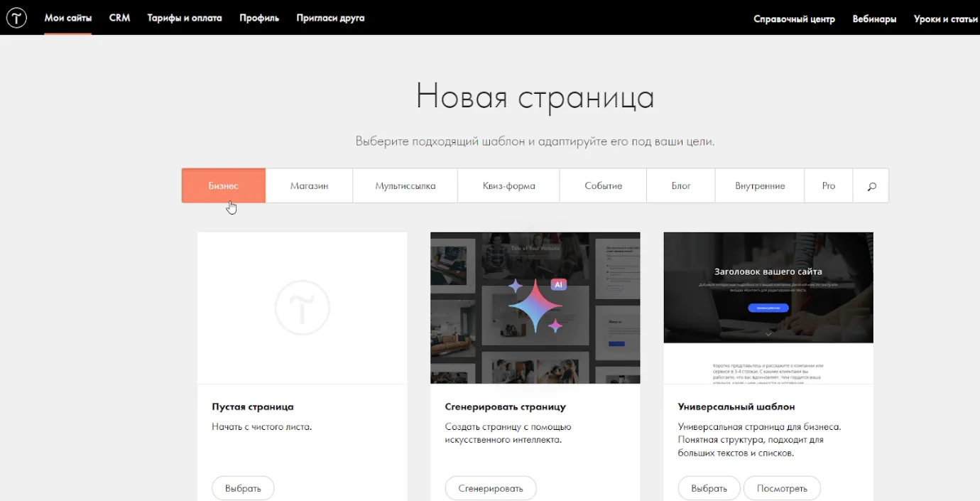Click the Универсальный шаблон preview thumbnail
Image resolution: width=980 pixels, height=501 pixels.
(x=768, y=308)
